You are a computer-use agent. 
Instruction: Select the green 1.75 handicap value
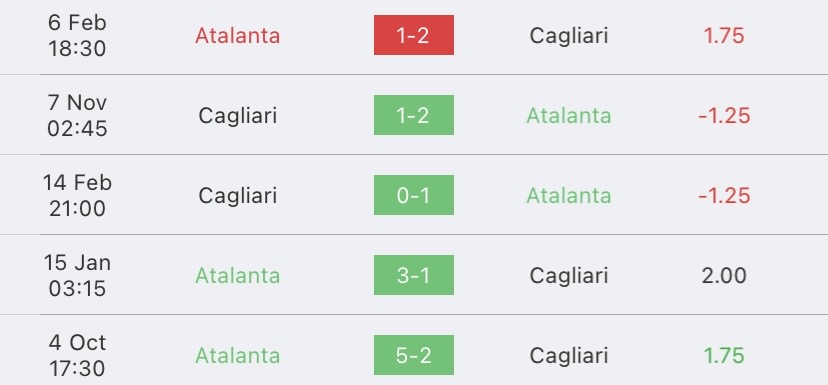[x=723, y=355]
